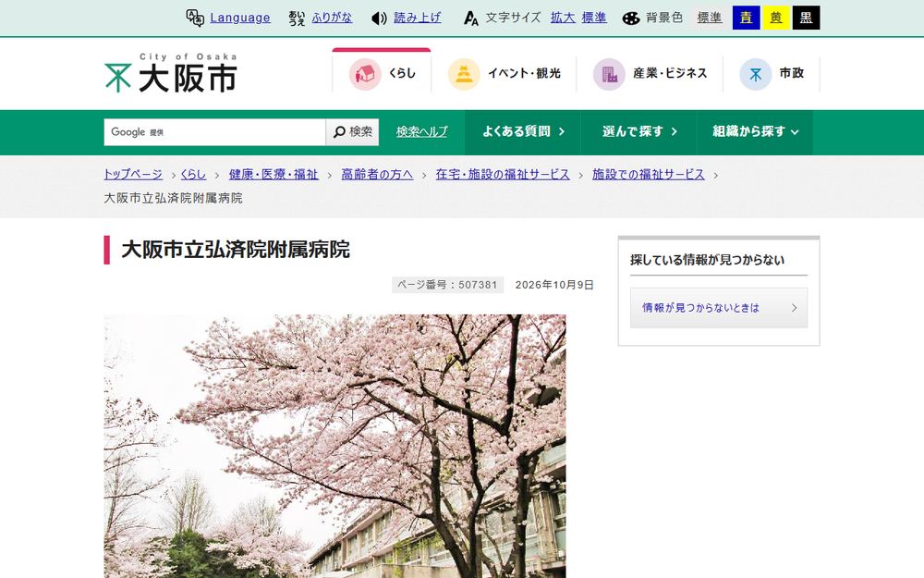Go to トップページ breadcrumb

(133, 175)
